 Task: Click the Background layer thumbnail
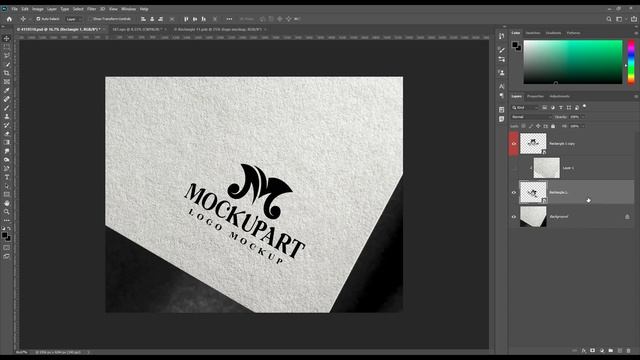pos(533,217)
